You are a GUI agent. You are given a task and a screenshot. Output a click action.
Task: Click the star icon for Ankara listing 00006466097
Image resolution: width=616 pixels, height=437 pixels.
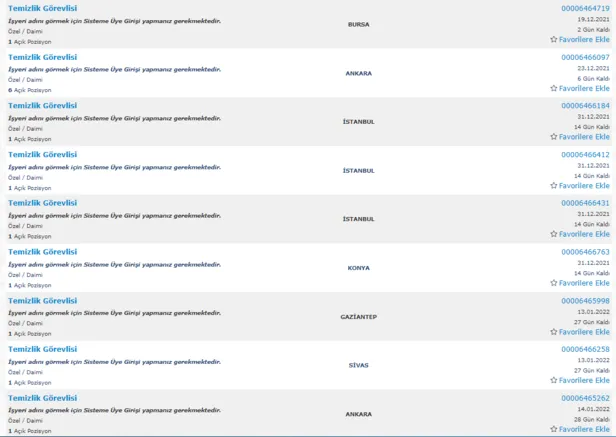tap(554, 88)
